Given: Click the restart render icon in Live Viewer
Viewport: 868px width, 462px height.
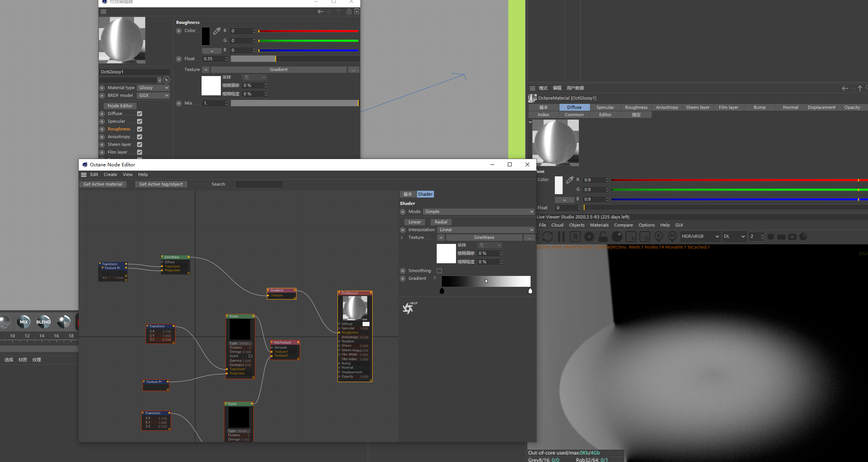Looking at the screenshot, I should (x=548, y=237).
